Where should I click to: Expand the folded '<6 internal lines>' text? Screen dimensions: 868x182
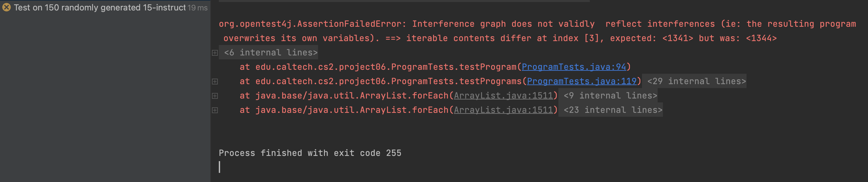(271, 53)
